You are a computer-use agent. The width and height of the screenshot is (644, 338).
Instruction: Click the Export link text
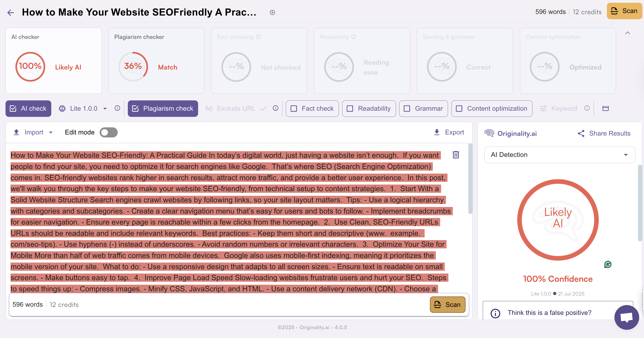(x=455, y=132)
